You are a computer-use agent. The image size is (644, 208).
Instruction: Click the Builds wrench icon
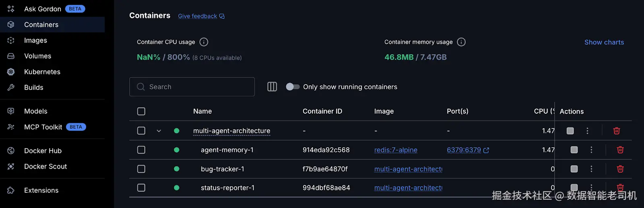click(x=11, y=88)
